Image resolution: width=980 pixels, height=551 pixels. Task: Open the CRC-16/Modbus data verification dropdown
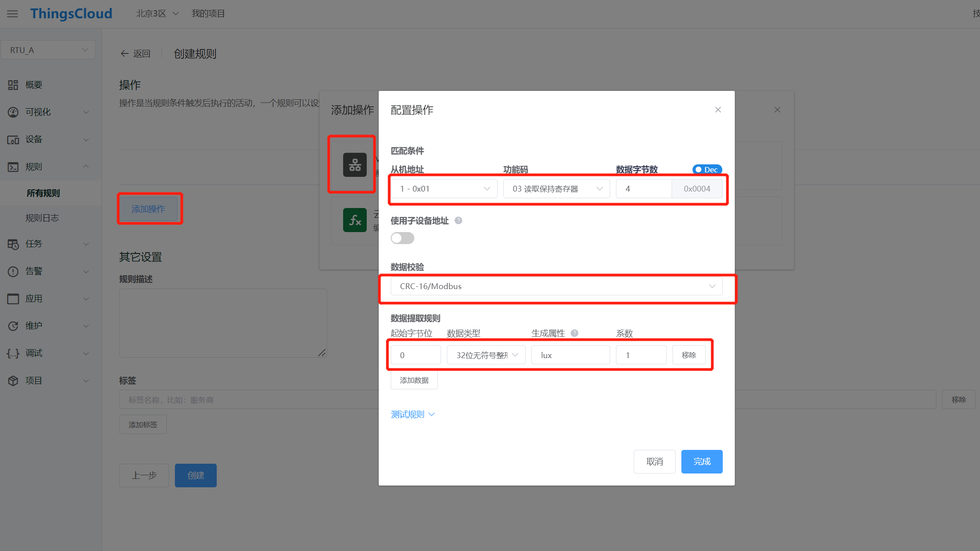(x=556, y=286)
